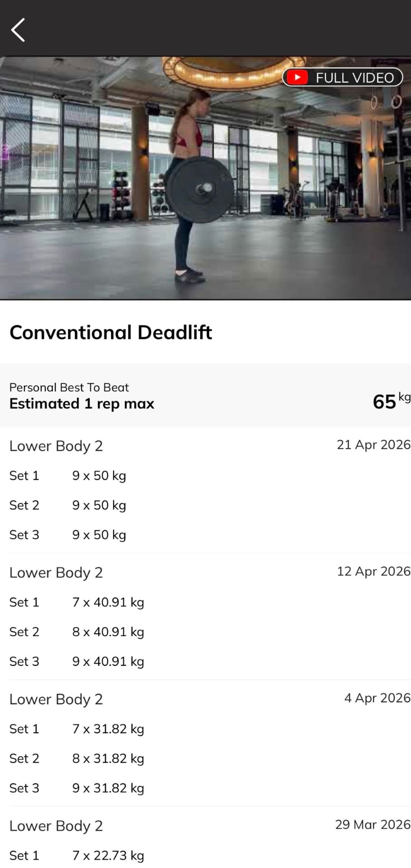
Task: Tap Personal Best To Beat label
Action: click(x=69, y=387)
